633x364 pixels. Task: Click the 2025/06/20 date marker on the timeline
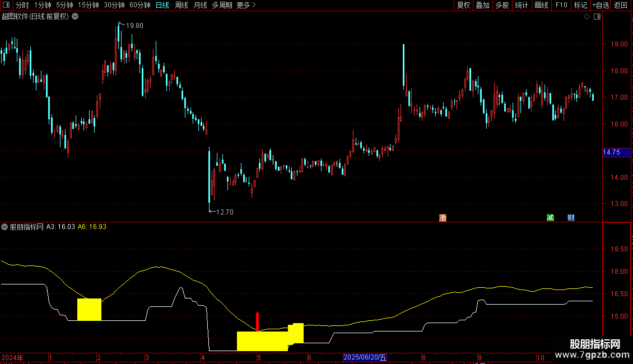point(365,357)
